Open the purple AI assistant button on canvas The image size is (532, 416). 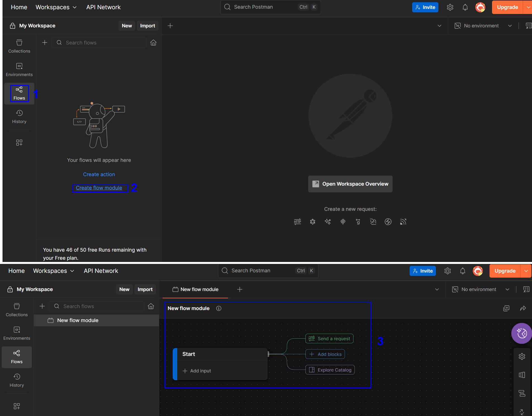pos(521,333)
